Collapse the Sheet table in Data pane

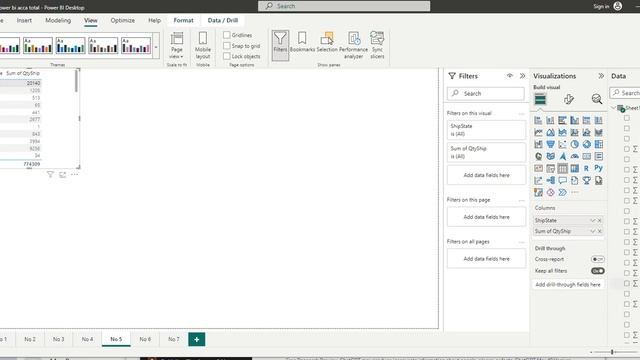614,108
